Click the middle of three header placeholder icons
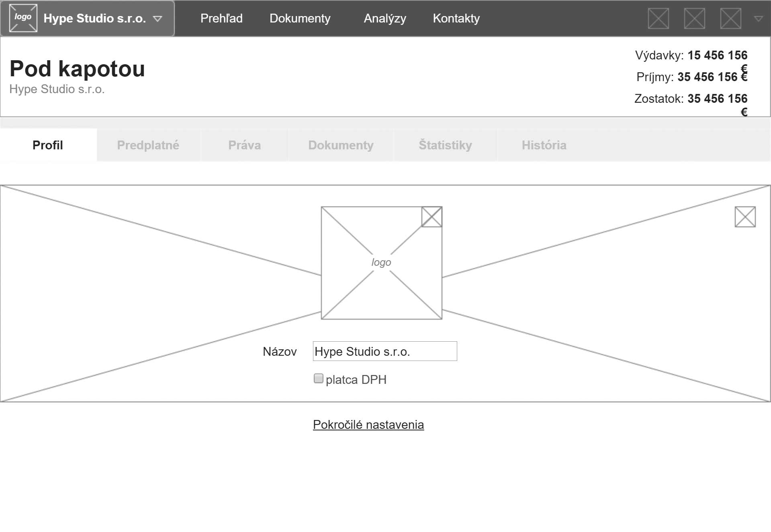771x532 pixels. 694,18
